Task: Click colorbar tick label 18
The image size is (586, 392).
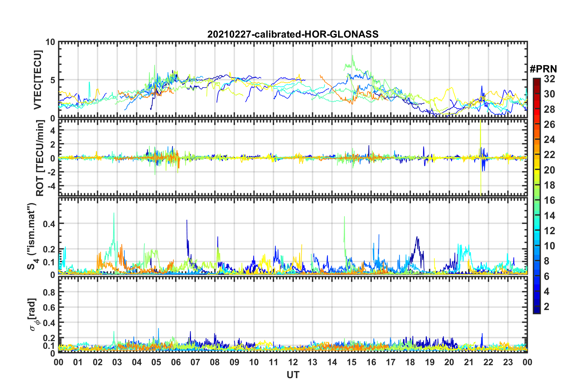Action: [x=549, y=185]
